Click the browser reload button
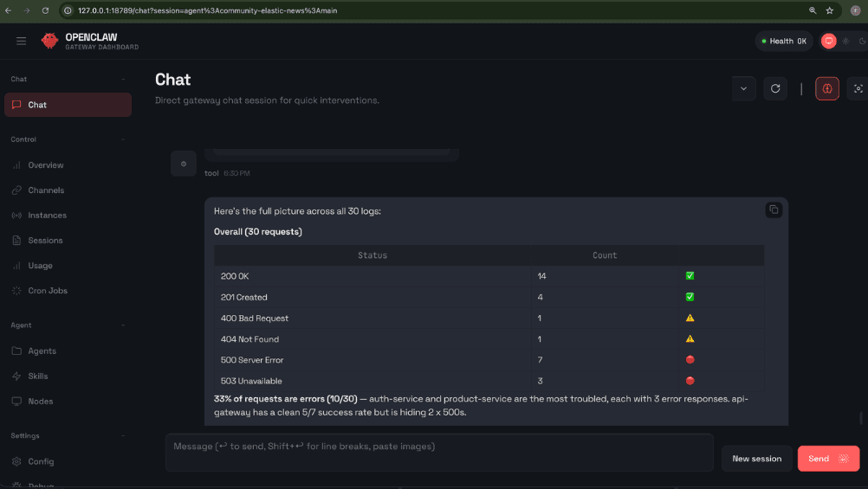 click(45, 10)
